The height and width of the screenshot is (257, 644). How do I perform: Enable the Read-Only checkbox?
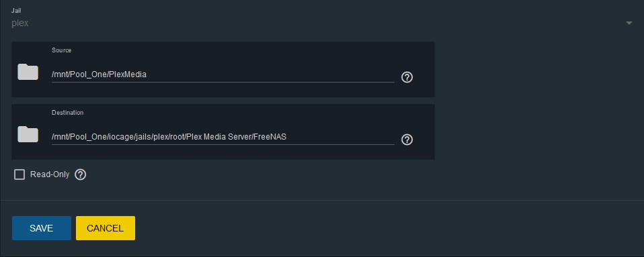tap(19, 174)
